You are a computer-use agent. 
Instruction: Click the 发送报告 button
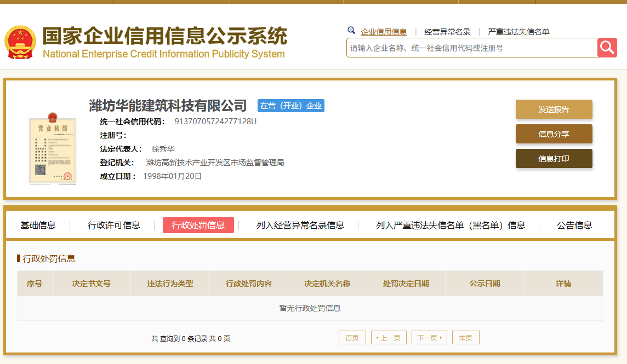(x=554, y=109)
